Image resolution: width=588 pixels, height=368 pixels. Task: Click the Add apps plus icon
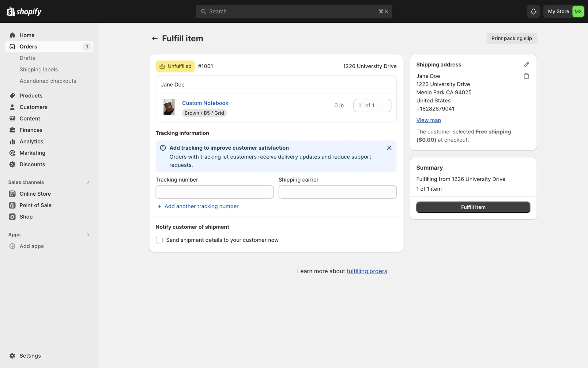(12, 246)
